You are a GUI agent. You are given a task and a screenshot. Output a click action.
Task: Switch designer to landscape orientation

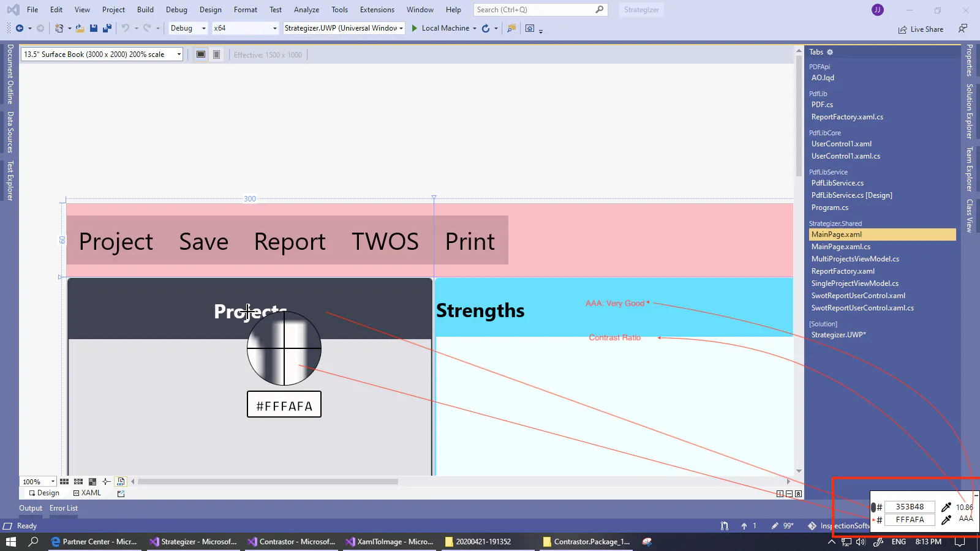click(201, 54)
